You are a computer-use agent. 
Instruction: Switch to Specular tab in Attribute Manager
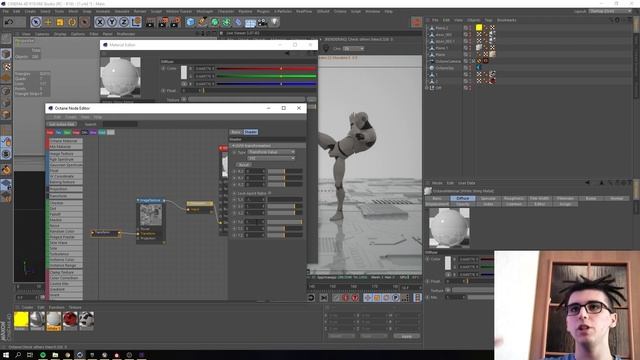click(x=488, y=198)
